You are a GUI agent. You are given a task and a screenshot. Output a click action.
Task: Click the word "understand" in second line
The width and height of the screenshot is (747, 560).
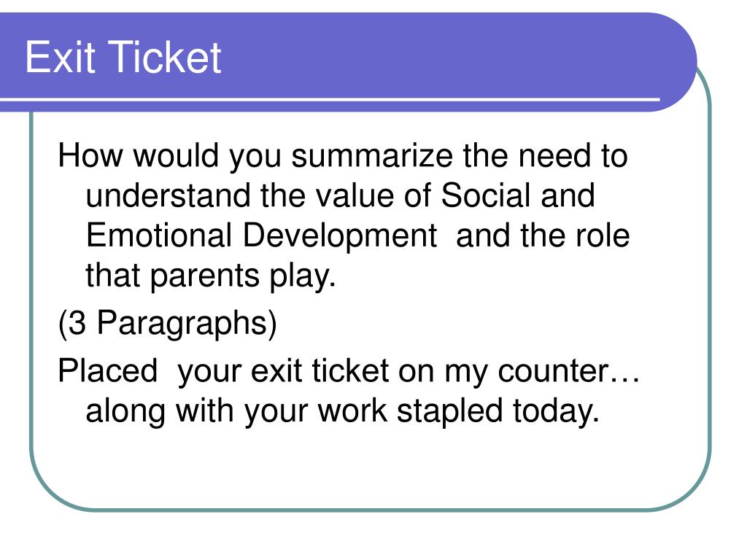click(x=169, y=195)
